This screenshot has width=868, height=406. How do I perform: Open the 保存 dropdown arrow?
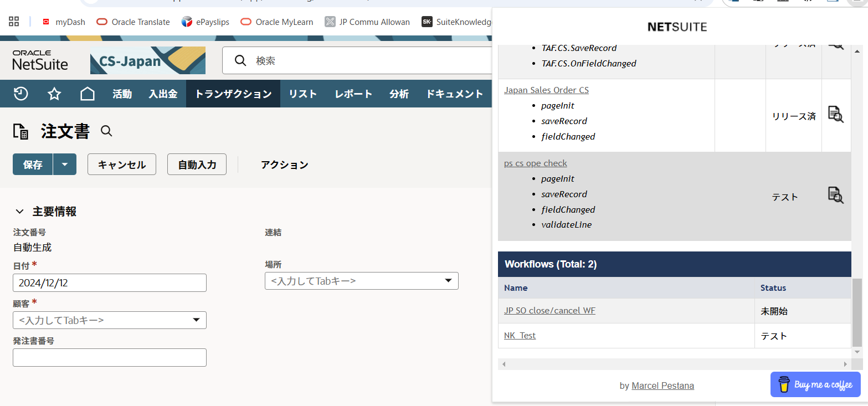65,165
